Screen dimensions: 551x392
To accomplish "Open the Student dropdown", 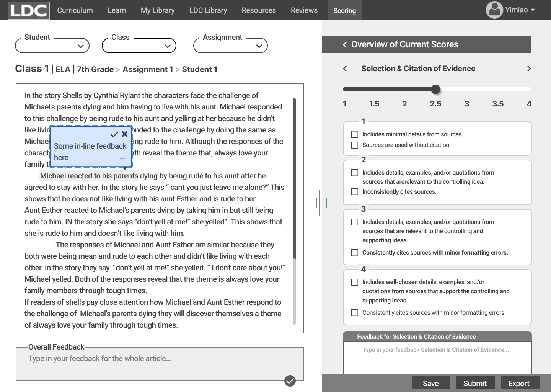I will pyautogui.click(x=52, y=46).
